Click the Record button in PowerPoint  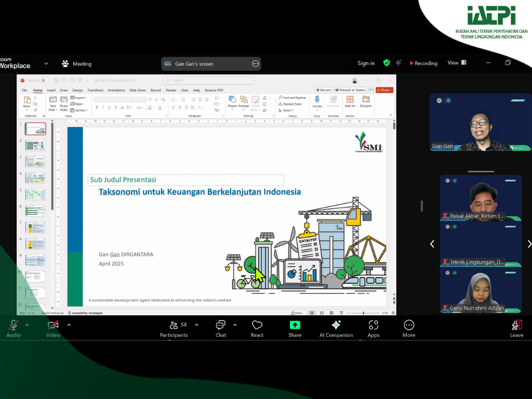pyautogui.click(x=323, y=90)
